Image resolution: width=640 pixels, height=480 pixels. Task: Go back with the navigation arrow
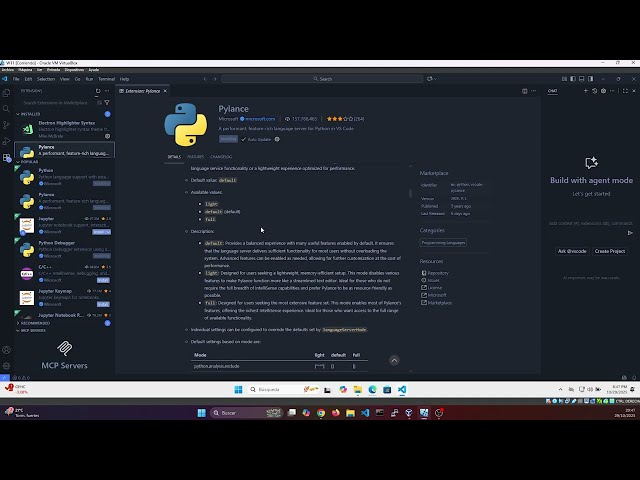[x=205, y=79]
